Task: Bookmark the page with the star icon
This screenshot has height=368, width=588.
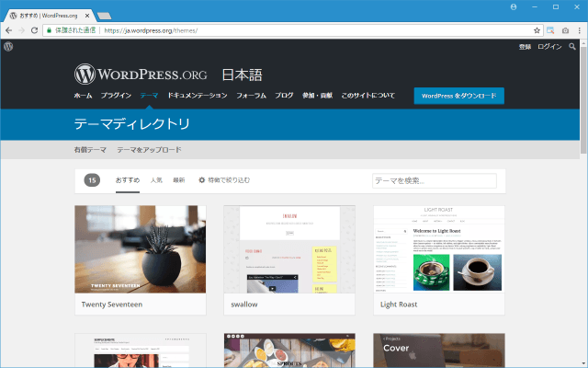Action: pyautogui.click(x=537, y=30)
